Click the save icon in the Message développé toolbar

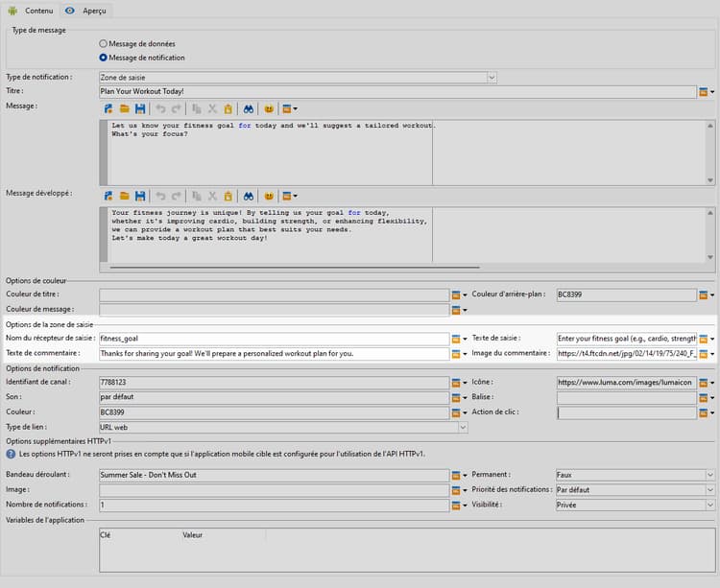[x=140, y=196]
